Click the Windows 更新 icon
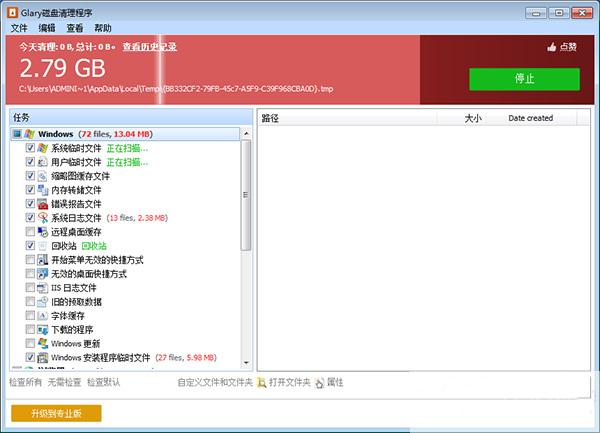The image size is (600, 433). [x=43, y=343]
